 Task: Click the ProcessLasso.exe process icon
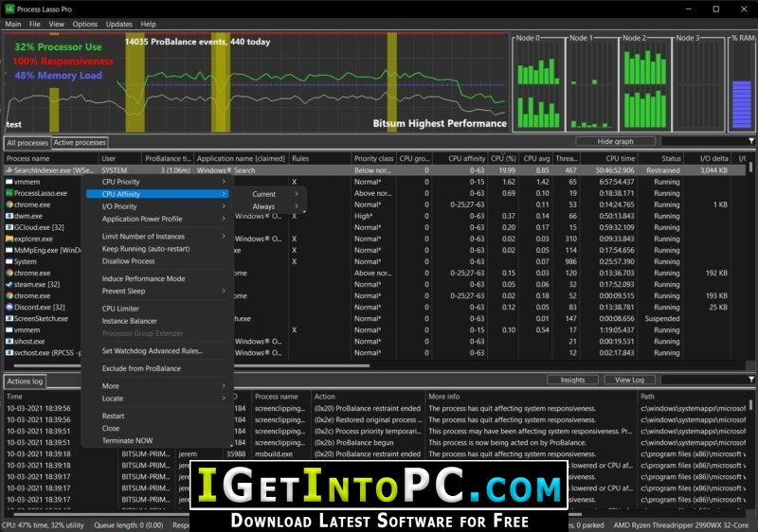(9, 193)
